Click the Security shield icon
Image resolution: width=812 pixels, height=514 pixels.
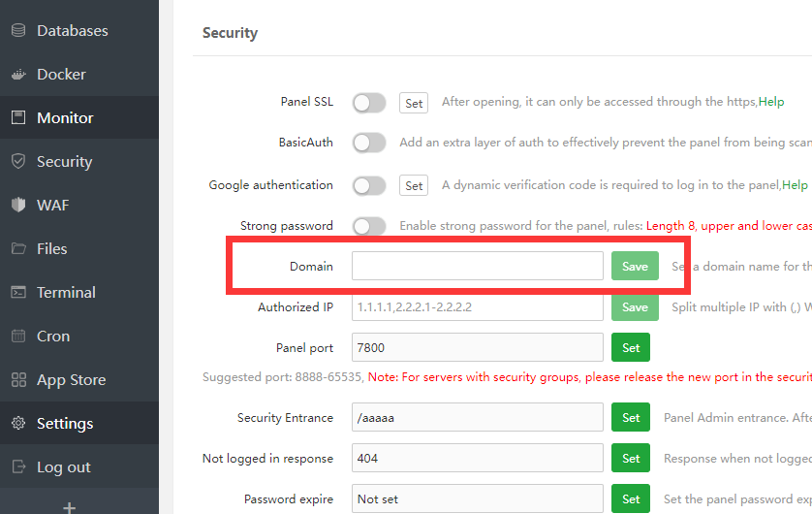[x=17, y=162]
